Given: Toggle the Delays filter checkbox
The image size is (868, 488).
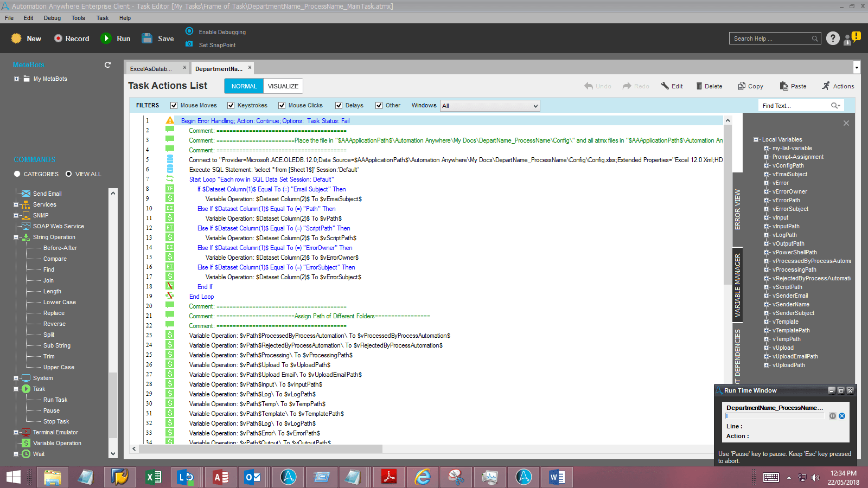Looking at the screenshot, I should [x=339, y=106].
